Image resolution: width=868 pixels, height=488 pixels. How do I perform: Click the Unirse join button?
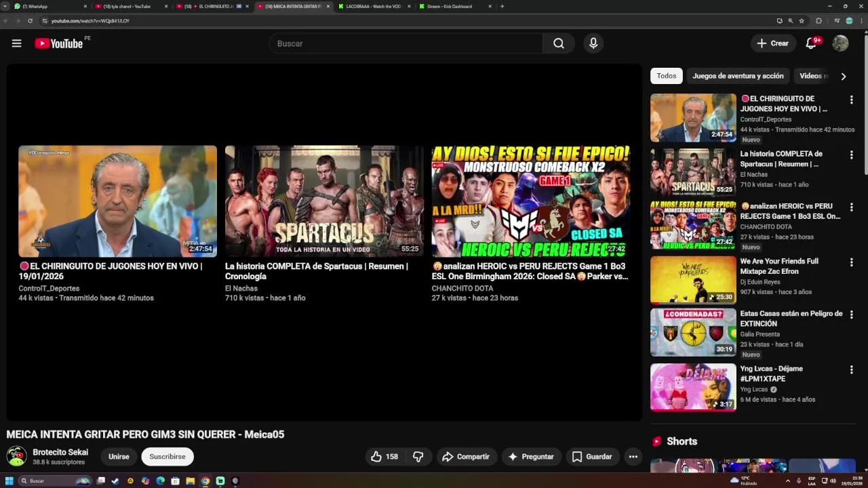119,457
